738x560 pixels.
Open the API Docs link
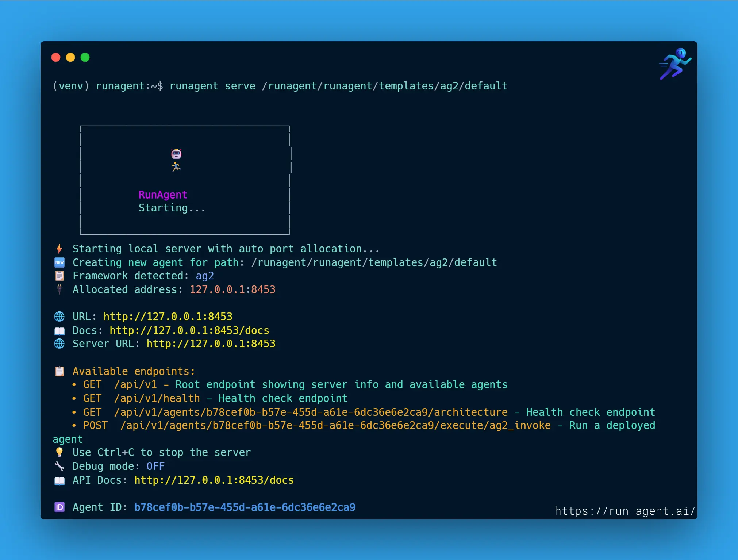point(214,480)
